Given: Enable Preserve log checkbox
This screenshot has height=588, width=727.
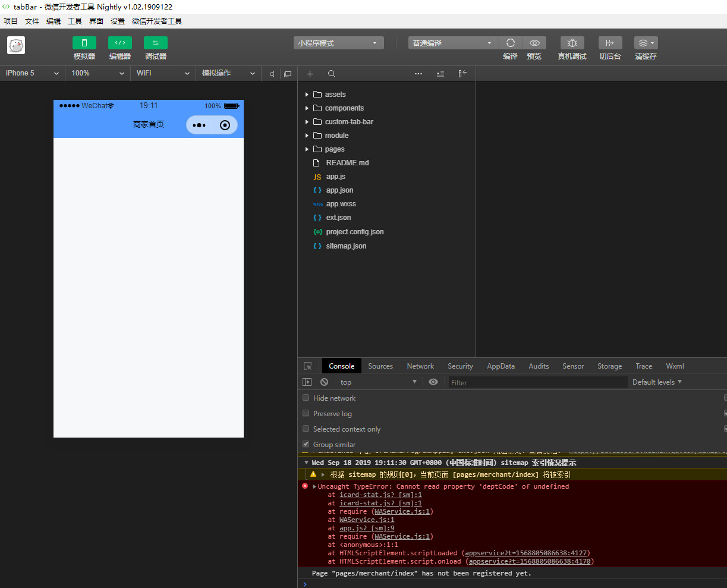Looking at the screenshot, I should pyautogui.click(x=306, y=413).
